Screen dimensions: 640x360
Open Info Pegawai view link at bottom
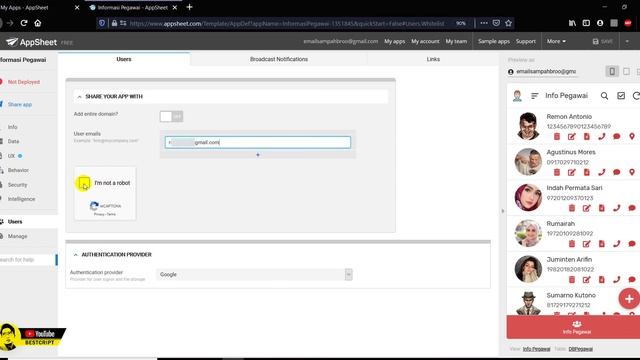tap(536, 349)
